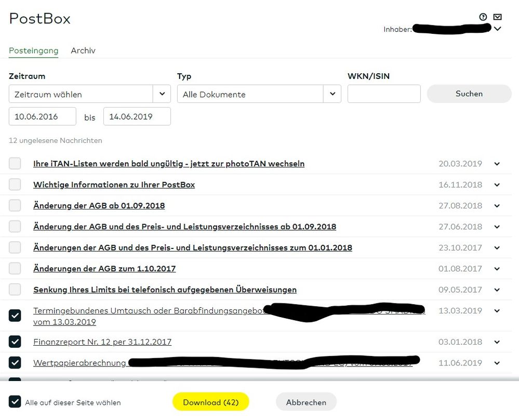The width and height of the screenshot is (519, 420).
Task: Expand the iTAN-Listen message row
Action: pos(497,163)
